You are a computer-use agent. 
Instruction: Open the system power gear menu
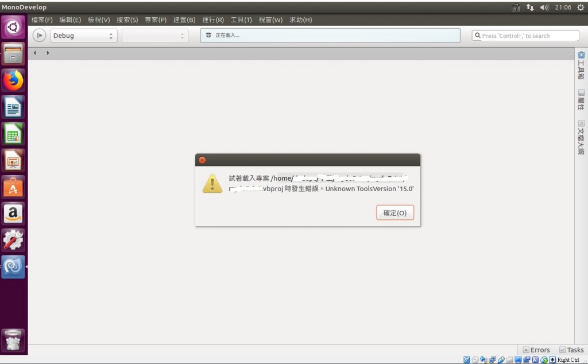[581, 7]
